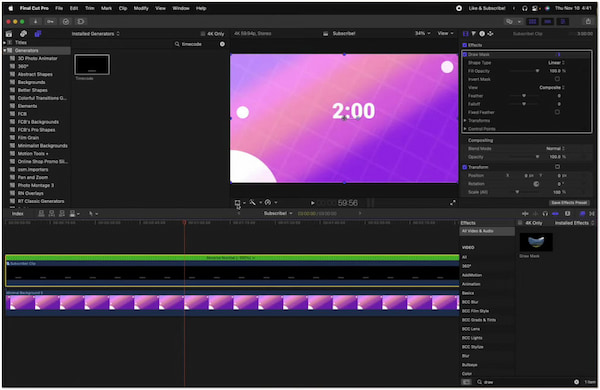Connect clip to primary storyline icon
Image resolution: width=600 pixels, height=390 pixels.
pyautogui.click(x=41, y=214)
